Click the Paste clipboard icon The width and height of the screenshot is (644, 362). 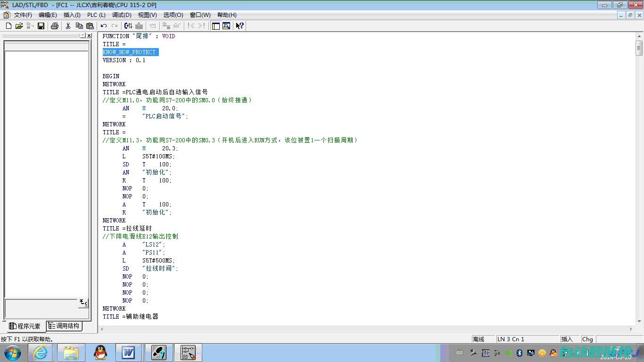click(90, 26)
